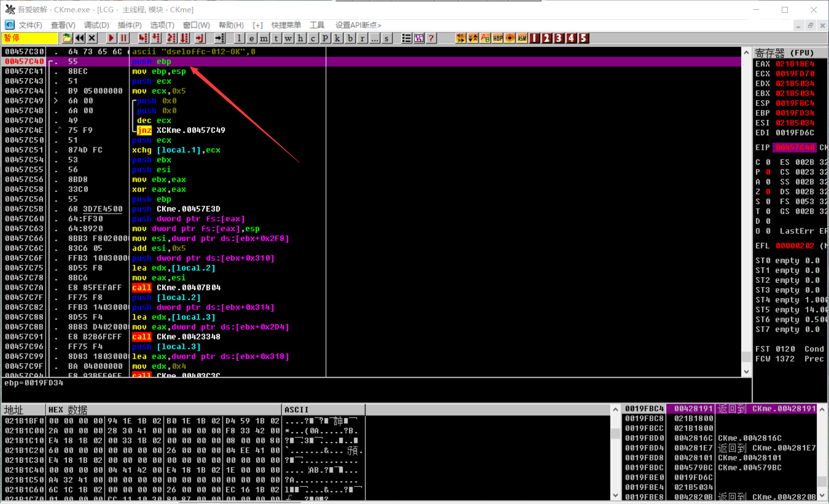Click the Step Over toolbar icon

(156, 38)
